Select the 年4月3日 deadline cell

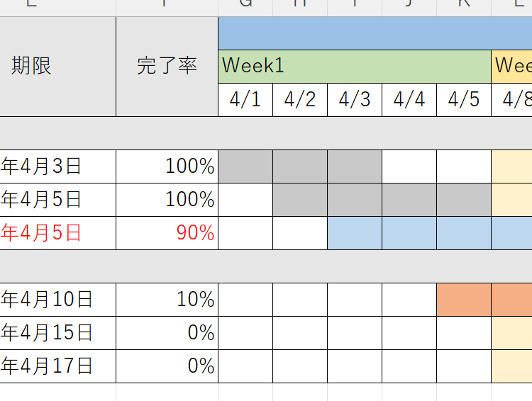(x=57, y=166)
